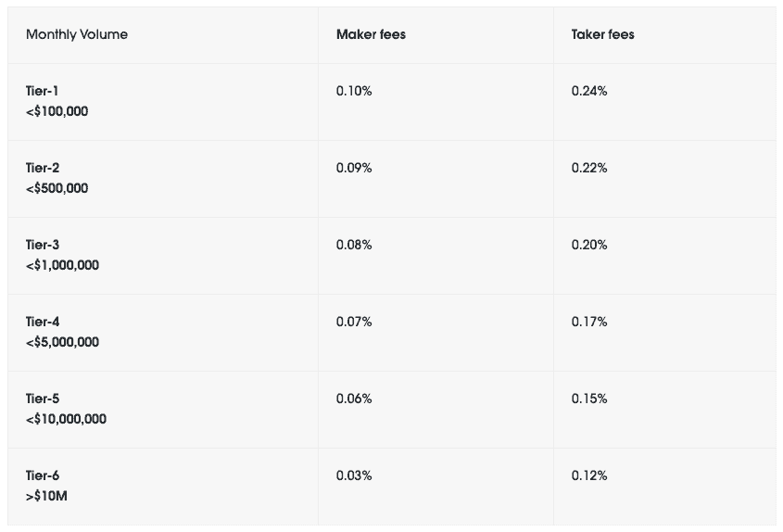
Task: Click the Tier-4 label
Action: (43, 322)
